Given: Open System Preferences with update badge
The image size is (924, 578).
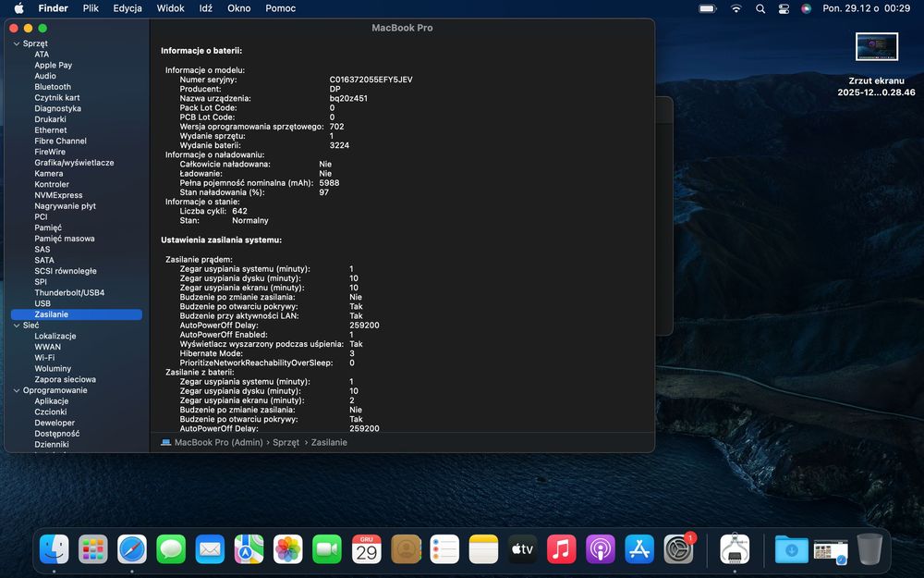Looking at the screenshot, I should pos(679,549).
